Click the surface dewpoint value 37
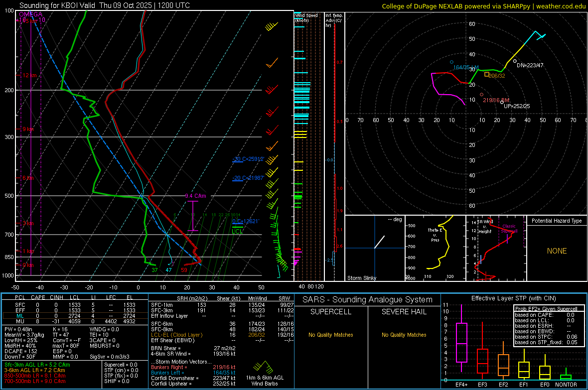The height and width of the screenshot is (390, 588). tap(154, 270)
